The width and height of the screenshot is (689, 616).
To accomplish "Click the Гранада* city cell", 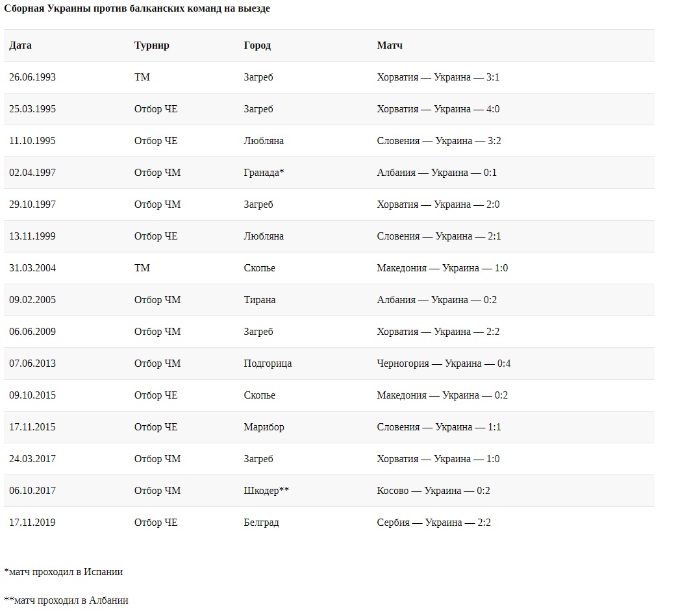I will 264,173.
